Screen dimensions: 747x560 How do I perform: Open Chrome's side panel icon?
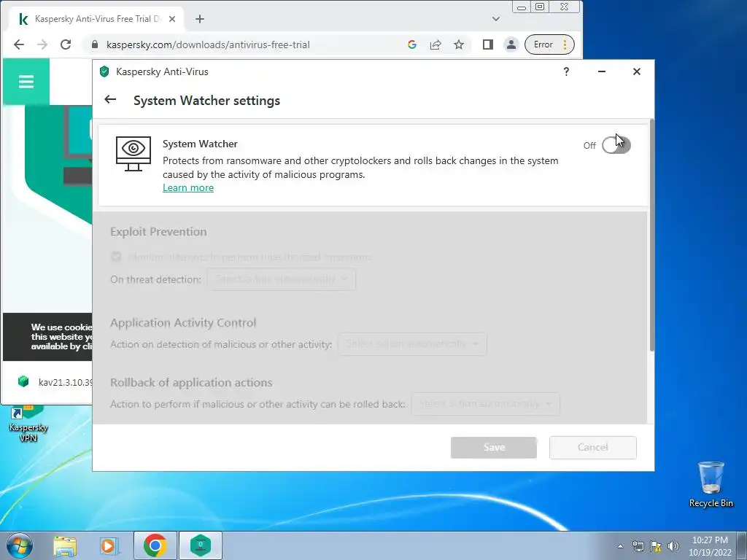click(488, 44)
